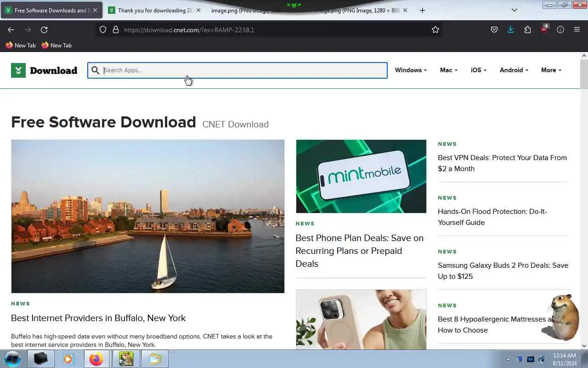
Task: Show hidden system tray icons
Action: (x=508, y=359)
